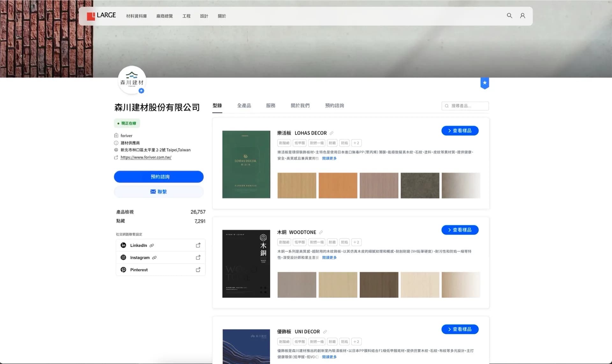Click the link icon next to WOODTONE

[x=321, y=232]
